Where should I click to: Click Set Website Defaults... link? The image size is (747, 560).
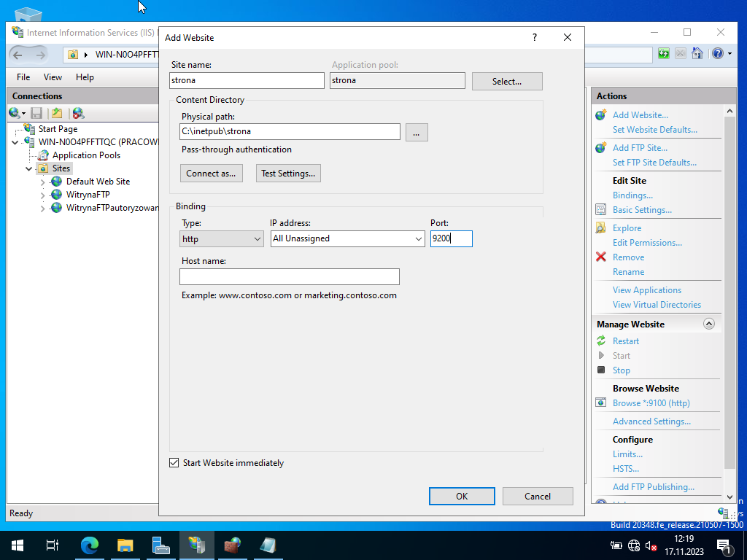coord(654,130)
